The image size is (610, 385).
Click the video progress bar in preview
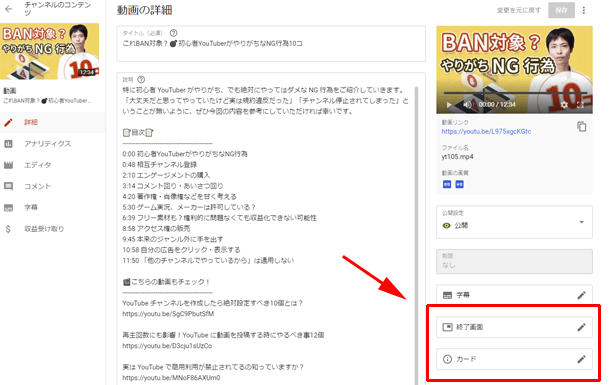(x=514, y=93)
